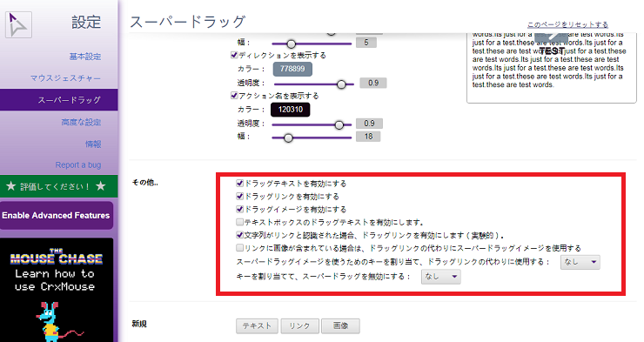Click the このページをリセットする link
Viewport: 644px width, 342px height.
567,24
